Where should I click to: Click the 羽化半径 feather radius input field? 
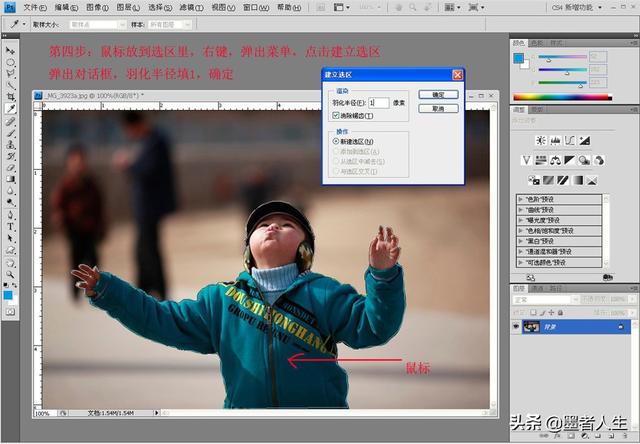[378, 102]
